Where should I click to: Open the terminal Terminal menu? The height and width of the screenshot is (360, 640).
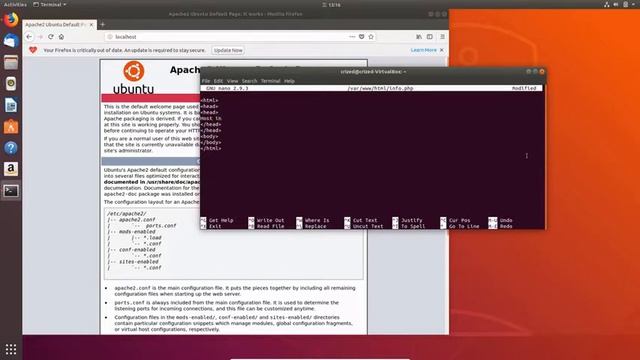[270, 81]
